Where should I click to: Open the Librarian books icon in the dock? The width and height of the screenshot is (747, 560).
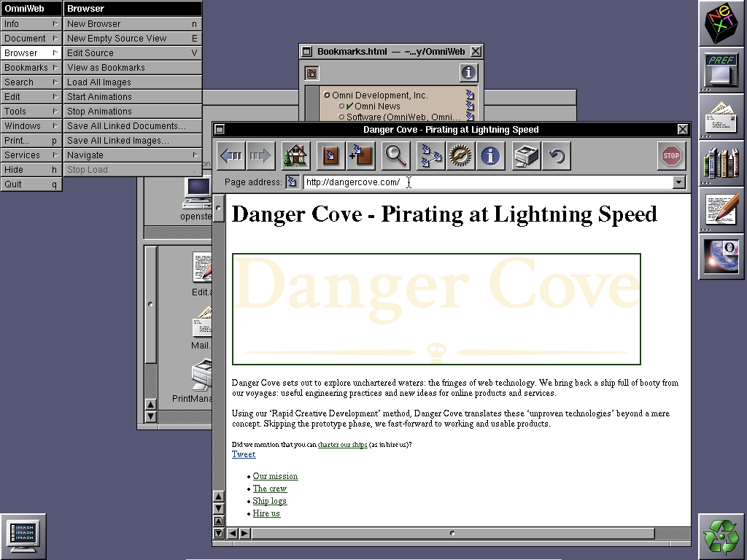click(x=721, y=163)
